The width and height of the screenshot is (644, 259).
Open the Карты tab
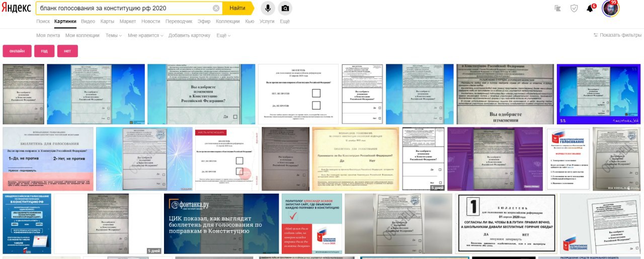107,22
